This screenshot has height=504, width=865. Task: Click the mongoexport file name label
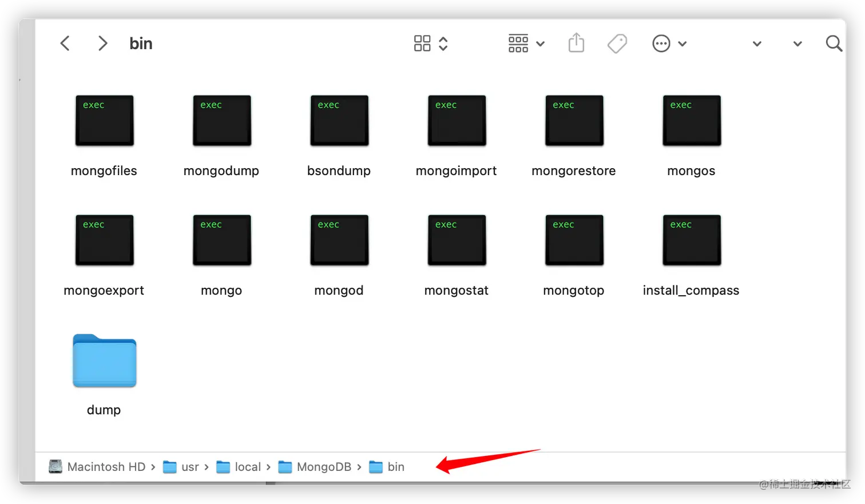pyautogui.click(x=104, y=291)
